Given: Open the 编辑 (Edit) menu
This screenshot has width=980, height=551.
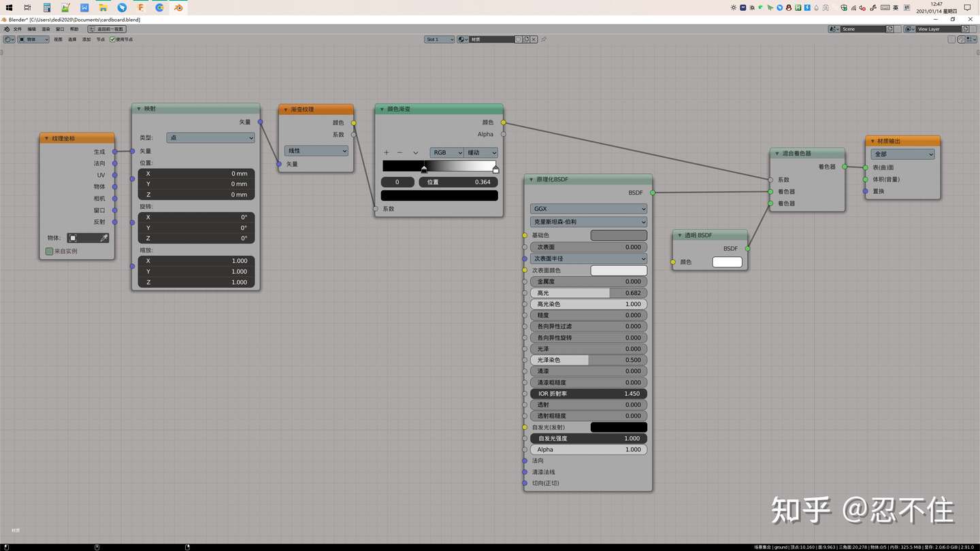Looking at the screenshot, I should 32,29.
